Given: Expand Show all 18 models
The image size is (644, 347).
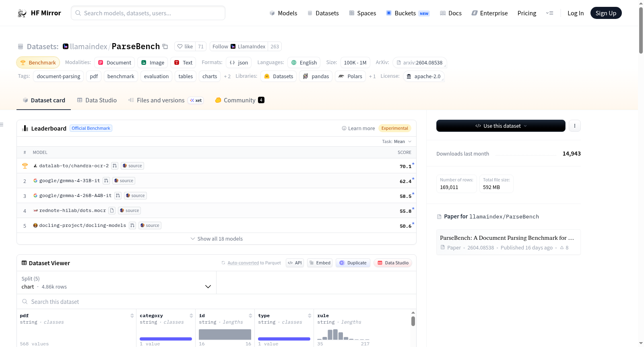Looking at the screenshot, I should tap(217, 239).
